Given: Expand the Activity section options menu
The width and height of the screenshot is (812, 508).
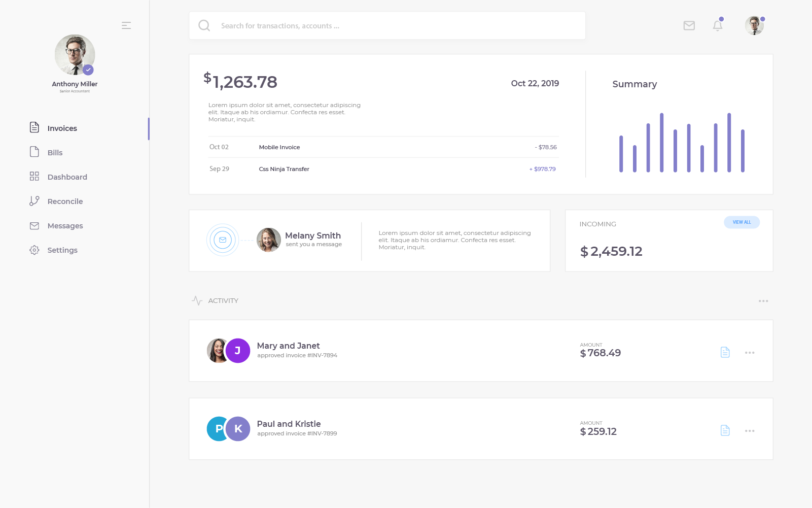Looking at the screenshot, I should pyautogui.click(x=763, y=301).
